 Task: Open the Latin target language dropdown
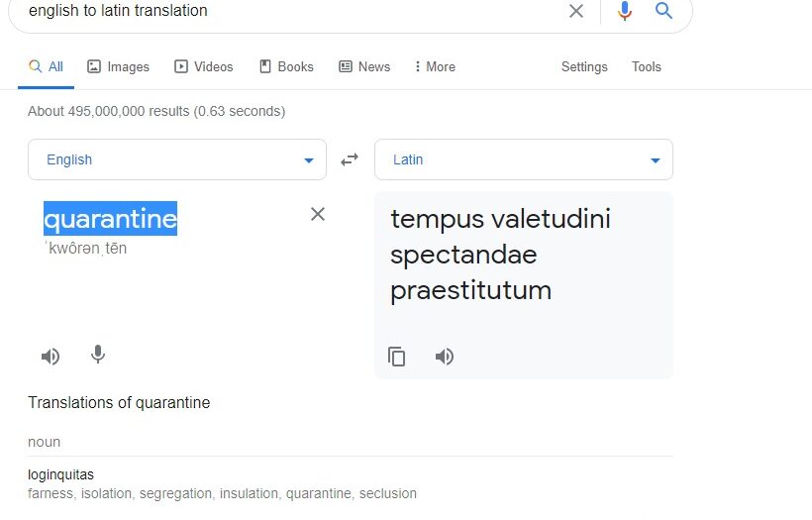523,159
